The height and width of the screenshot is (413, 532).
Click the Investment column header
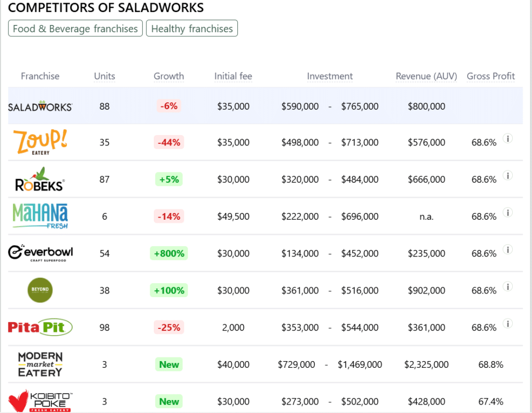(329, 76)
